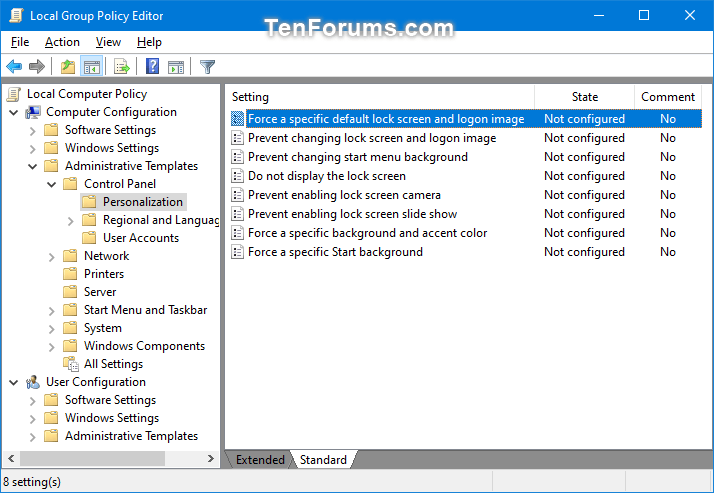Click tree pane horizontal scrollbar right arrow
The height and width of the screenshot is (493, 714).
(211, 458)
